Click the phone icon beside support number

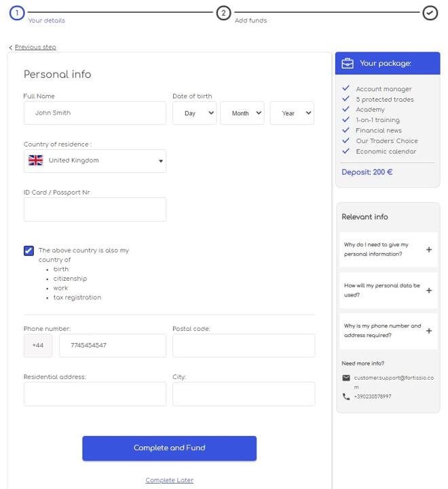[x=346, y=397]
